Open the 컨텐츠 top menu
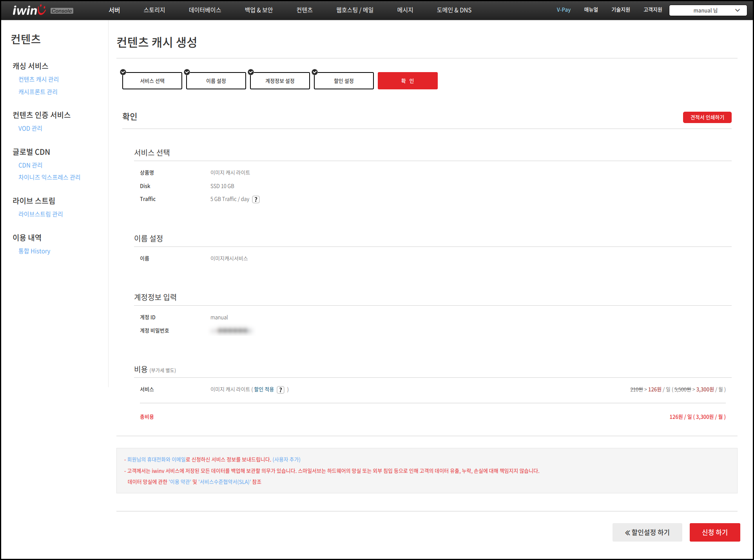754x560 pixels. click(304, 10)
